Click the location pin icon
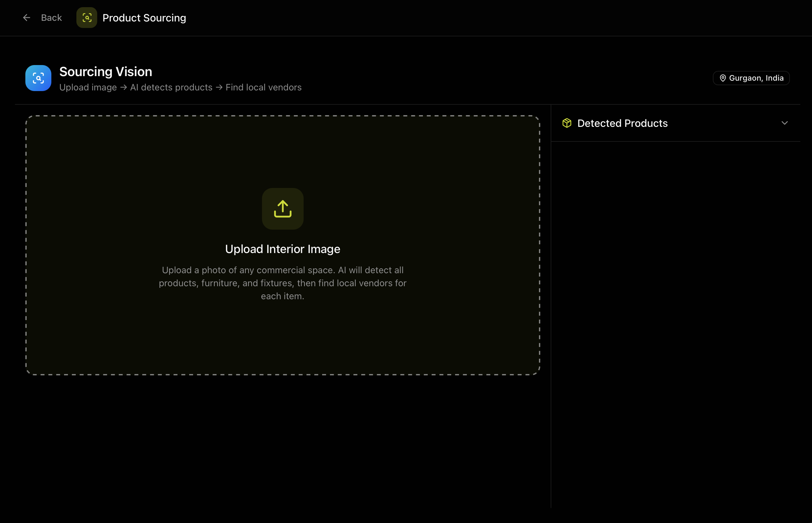 point(723,78)
